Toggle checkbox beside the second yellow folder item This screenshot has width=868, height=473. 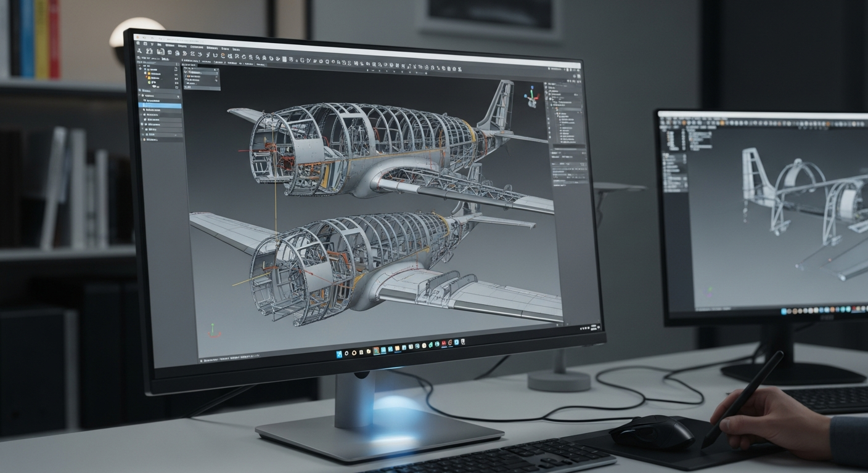click(x=177, y=78)
